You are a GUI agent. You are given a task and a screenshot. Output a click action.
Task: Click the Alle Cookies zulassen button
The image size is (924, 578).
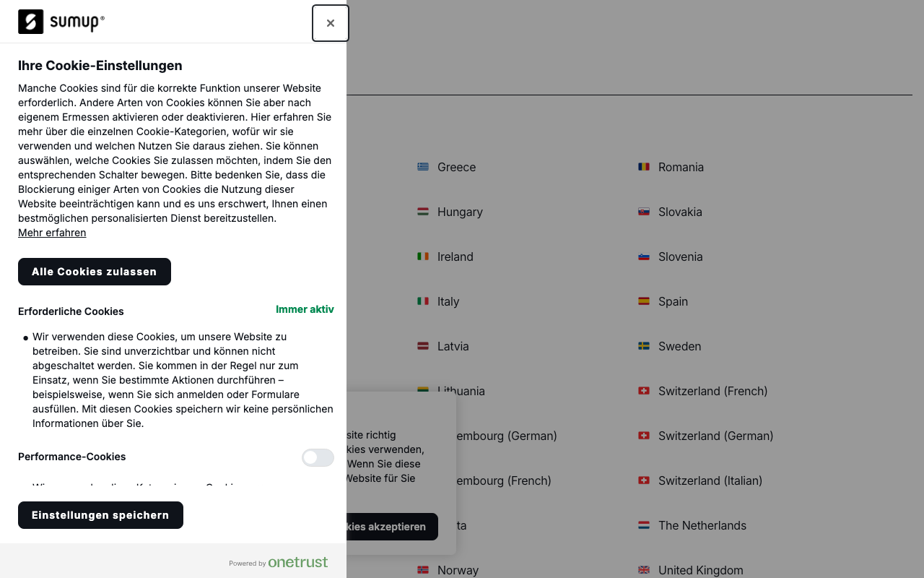coord(94,272)
